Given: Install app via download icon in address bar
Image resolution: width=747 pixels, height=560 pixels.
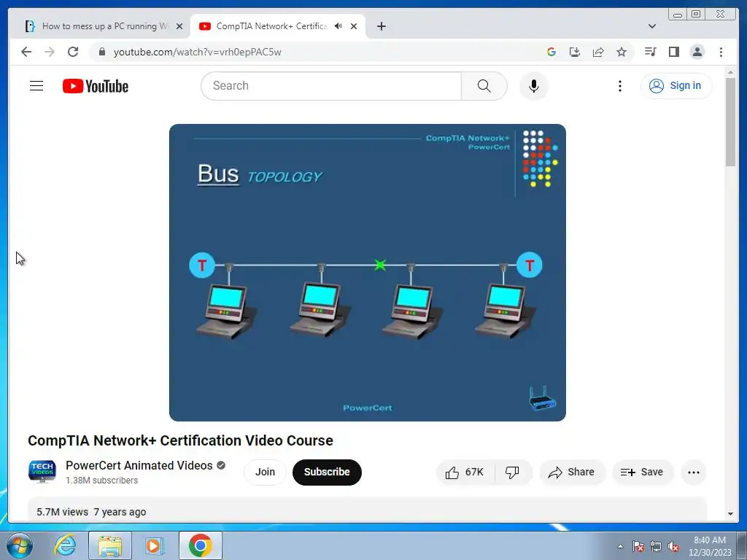Looking at the screenshot, I should coord(575,52).
